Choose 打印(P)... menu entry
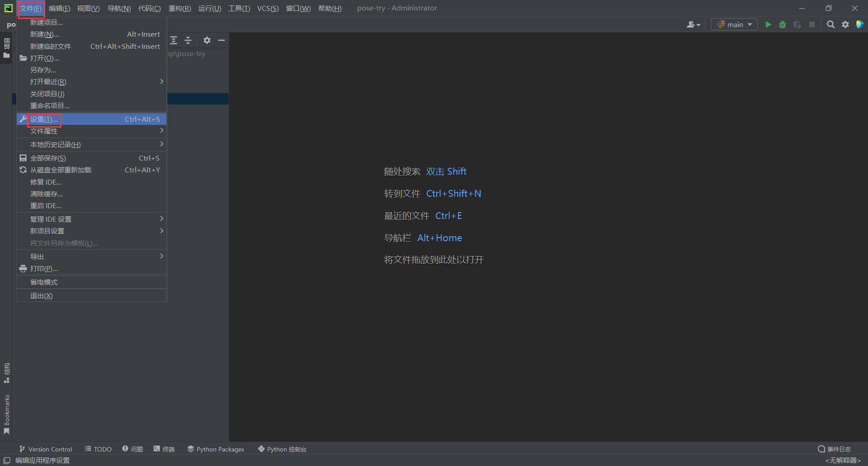 click(92, 268)
